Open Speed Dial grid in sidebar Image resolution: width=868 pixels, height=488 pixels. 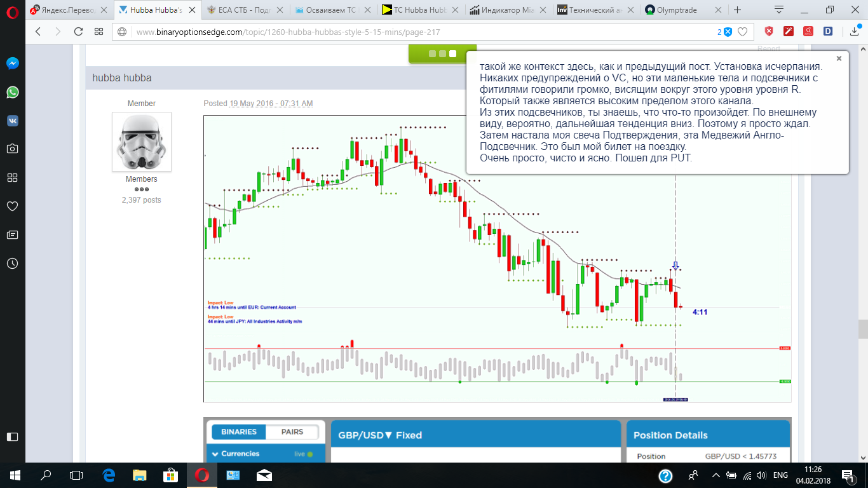coord(13,177)
